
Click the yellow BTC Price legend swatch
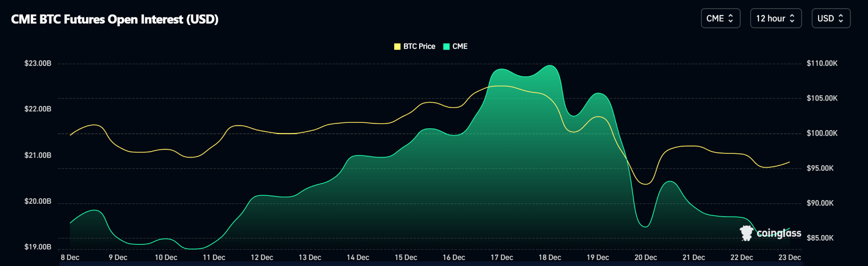pos(397,47)
